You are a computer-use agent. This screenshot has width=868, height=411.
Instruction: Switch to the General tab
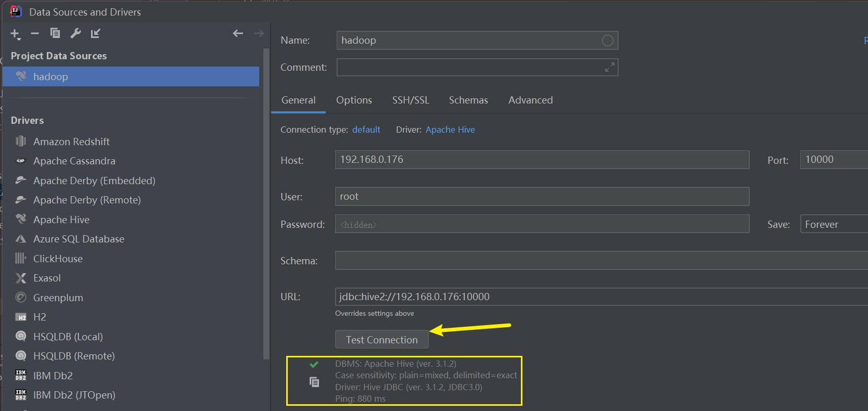(298, 100)
